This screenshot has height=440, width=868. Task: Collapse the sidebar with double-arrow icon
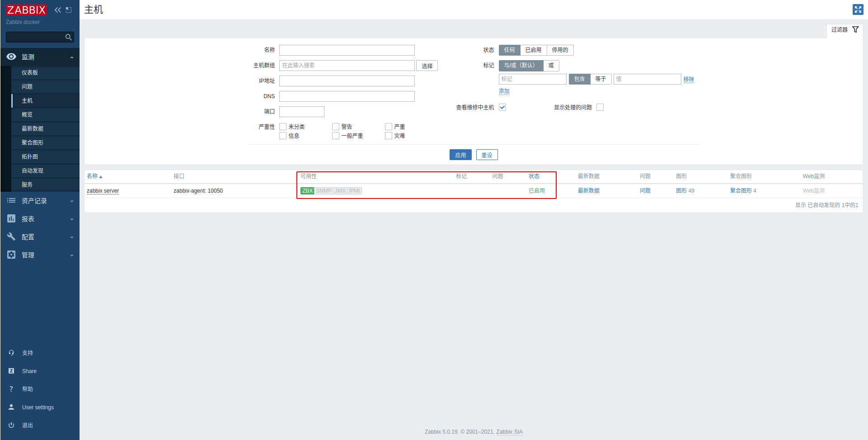click(x=58, y=10)
